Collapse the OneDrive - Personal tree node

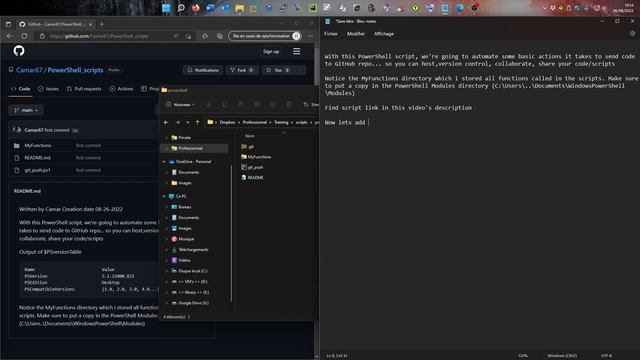coord(164,162)
